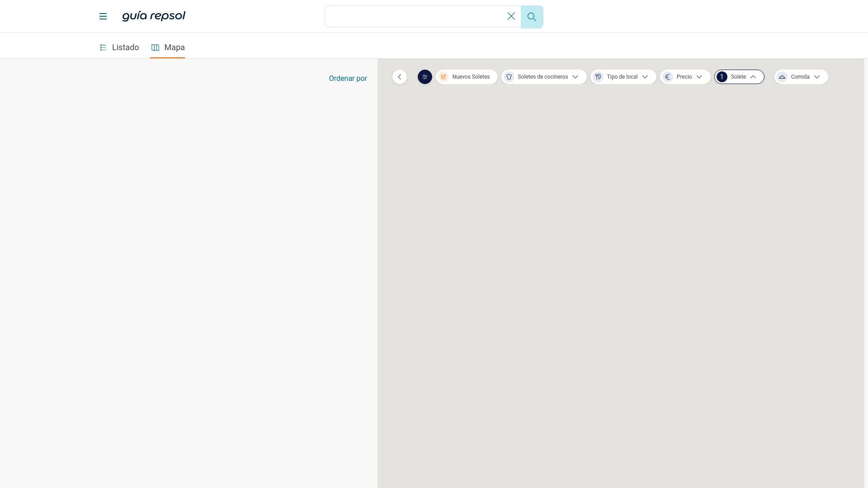Open the Ordenar por sorting option
Screen dimensions: 868x488
[348, 79]
